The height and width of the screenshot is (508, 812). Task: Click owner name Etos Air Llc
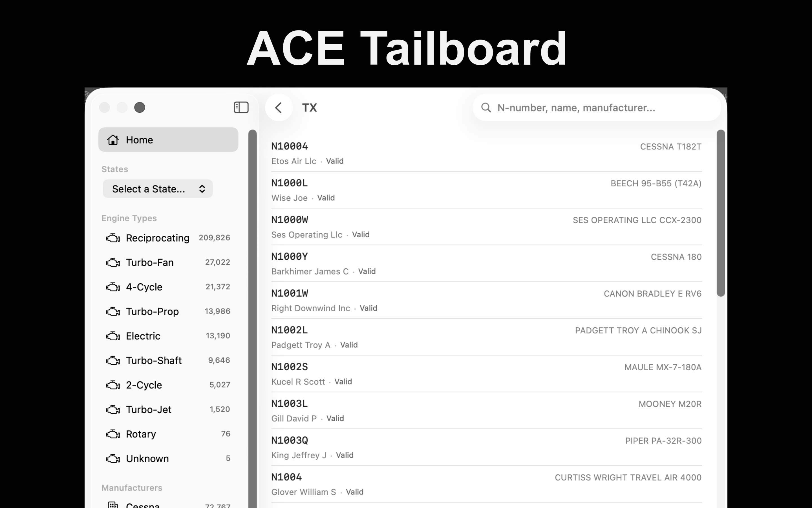point(294,161)
